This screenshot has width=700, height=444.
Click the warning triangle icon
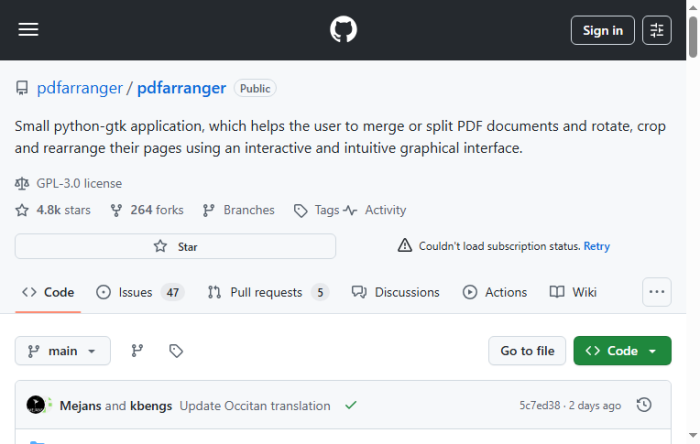coord(405,245)
